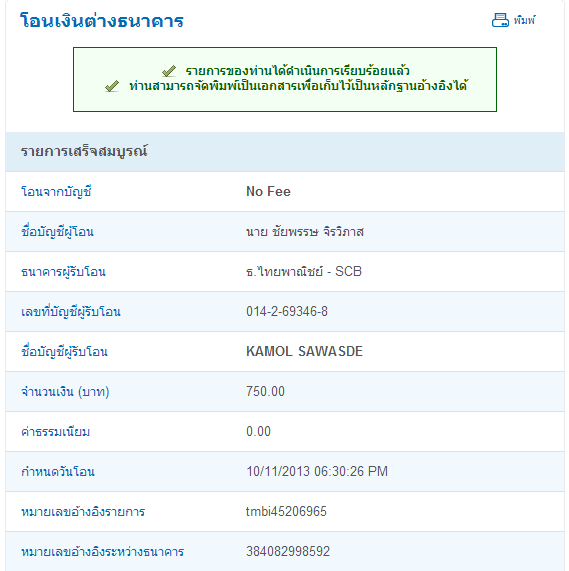The width and height of the screenshot is (569, 571).
Task: Click the sender name นาย ชัยพรรษ จิรวิภาส
Action: [x=305, y=232]
